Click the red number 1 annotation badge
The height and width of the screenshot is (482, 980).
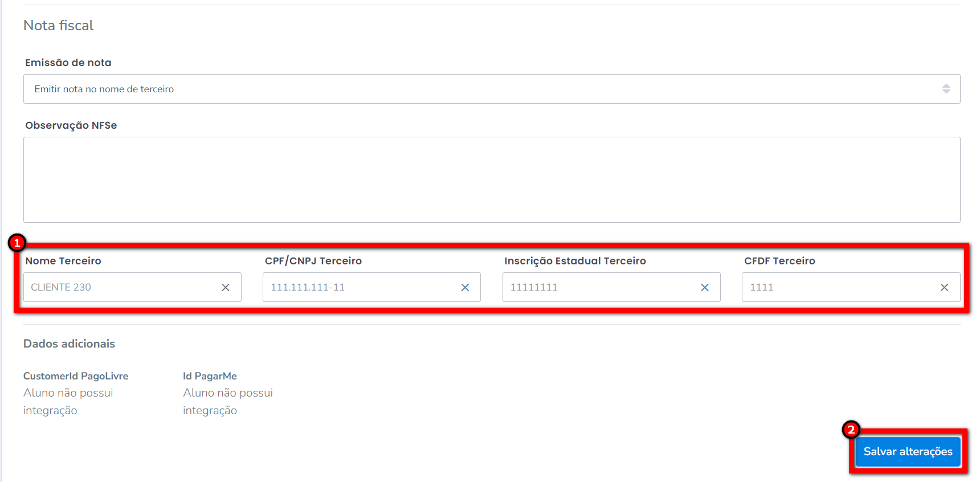point(17,243)
